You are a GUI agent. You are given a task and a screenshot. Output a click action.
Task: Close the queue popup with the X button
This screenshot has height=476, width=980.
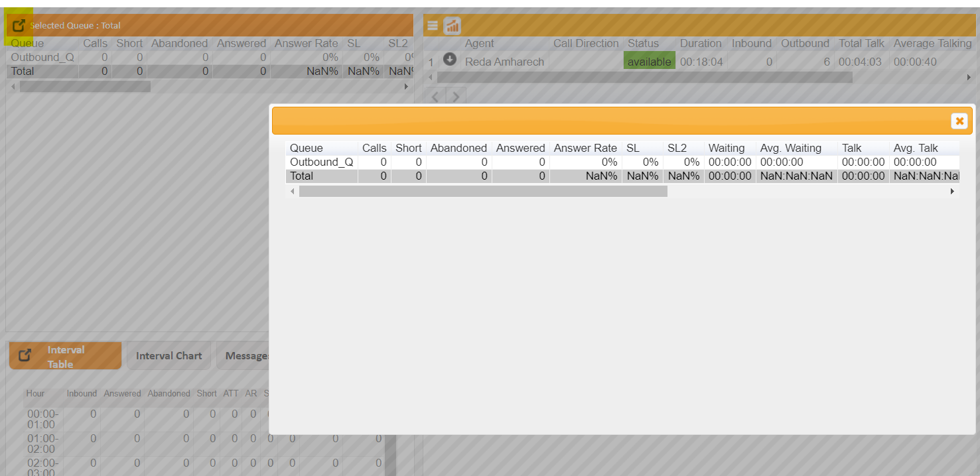959,121
